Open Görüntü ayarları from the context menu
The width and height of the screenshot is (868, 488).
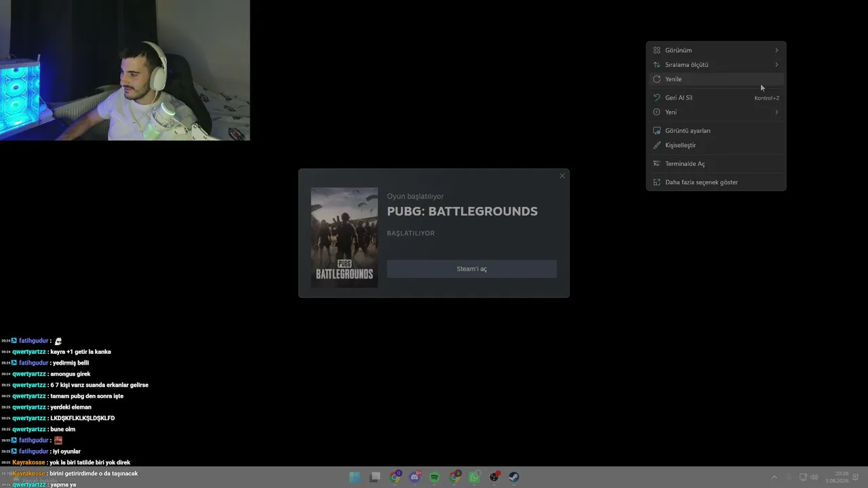coord(716,131)
